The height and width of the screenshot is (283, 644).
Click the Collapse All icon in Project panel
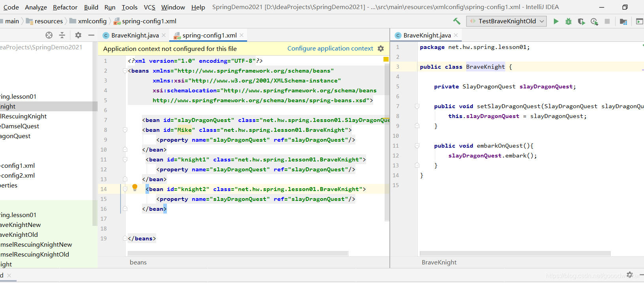click(62, 35)
